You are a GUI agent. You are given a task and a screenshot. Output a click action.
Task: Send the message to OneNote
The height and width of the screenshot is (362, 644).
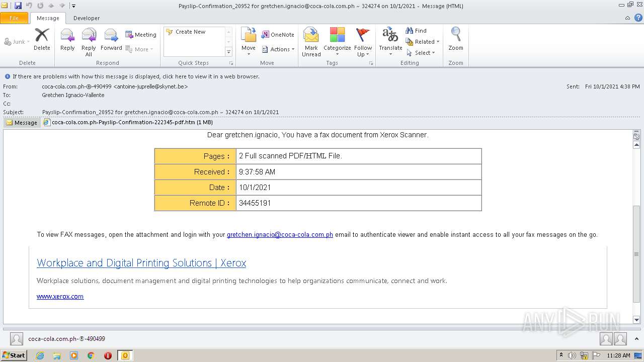tap(278, 35)
